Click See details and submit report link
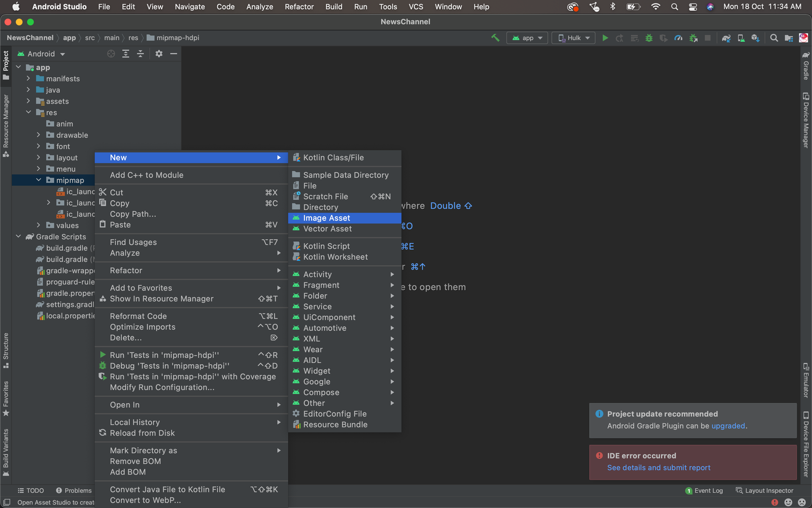The image size is (812, 508). 658,467
